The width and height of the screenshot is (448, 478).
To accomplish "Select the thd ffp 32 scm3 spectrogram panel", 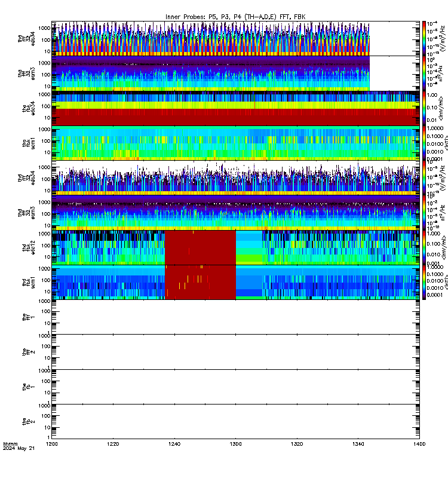I will pos(235,213).
